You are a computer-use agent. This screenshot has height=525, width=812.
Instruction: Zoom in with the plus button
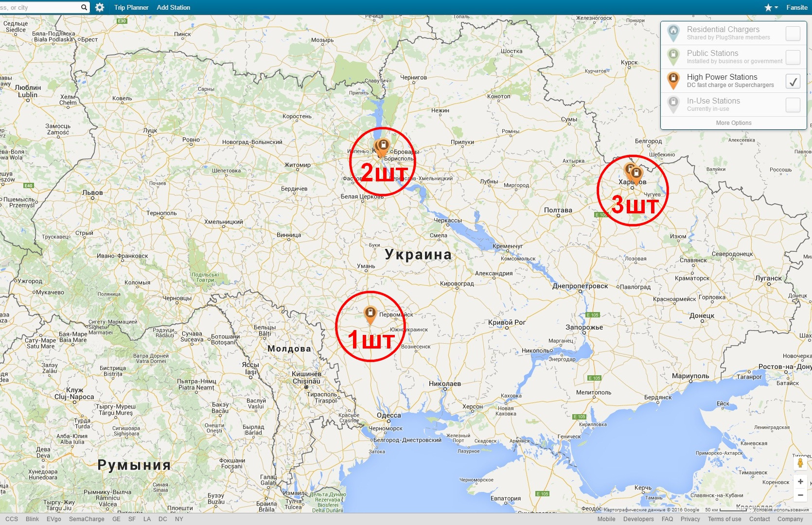(800, 482)
